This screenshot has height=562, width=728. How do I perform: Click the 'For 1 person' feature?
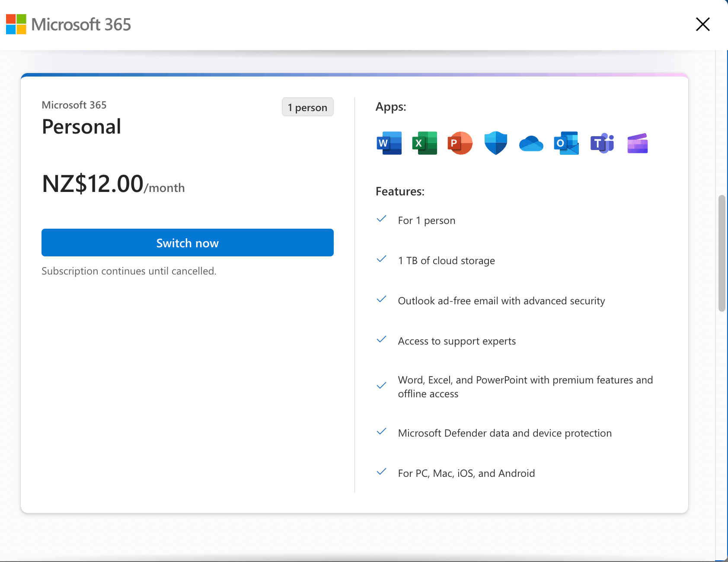click(427, 220)
